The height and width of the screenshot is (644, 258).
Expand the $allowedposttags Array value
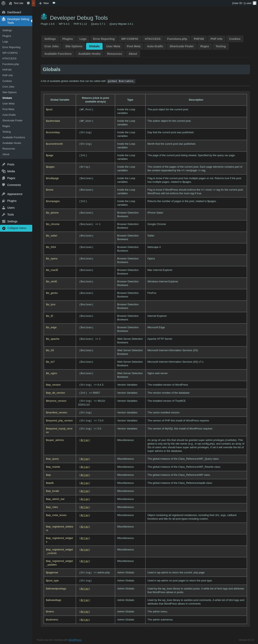coord(85,588)
